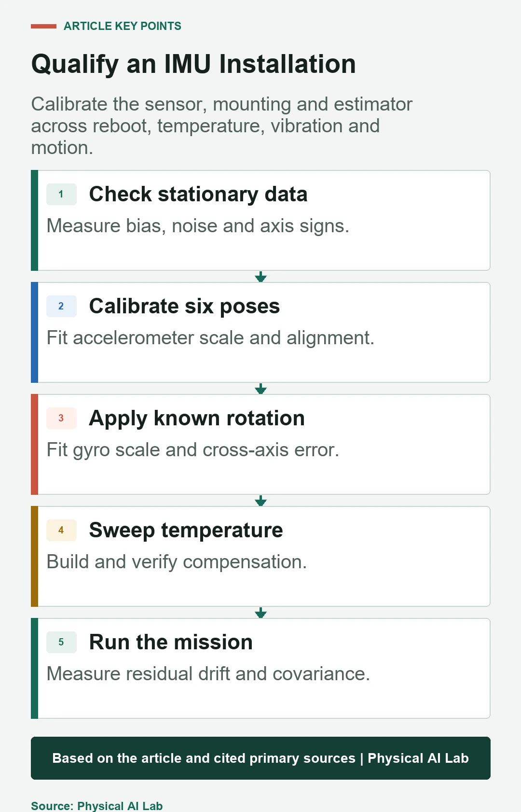521x812 pixels.
Task: Select the Sweep temperature heading
Action: (x=186, y=530)
